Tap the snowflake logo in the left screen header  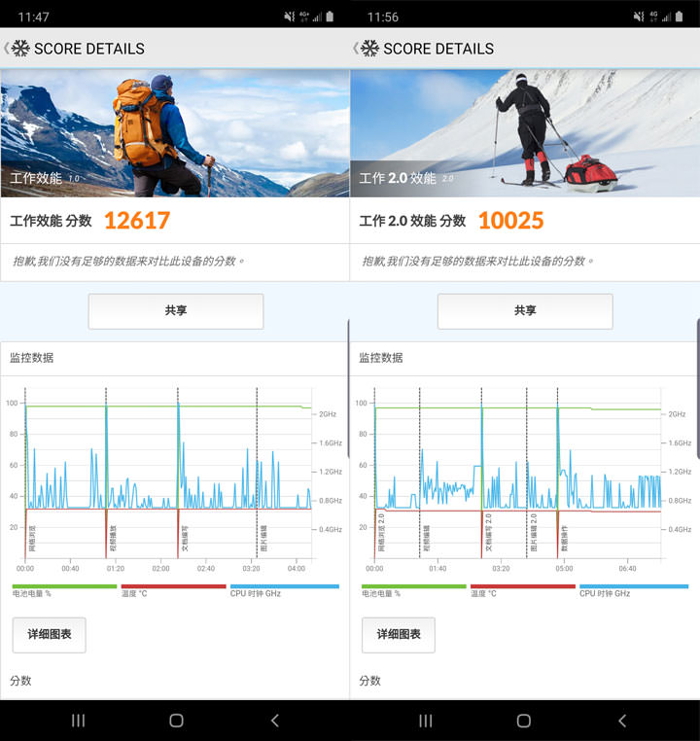[20, 49]
